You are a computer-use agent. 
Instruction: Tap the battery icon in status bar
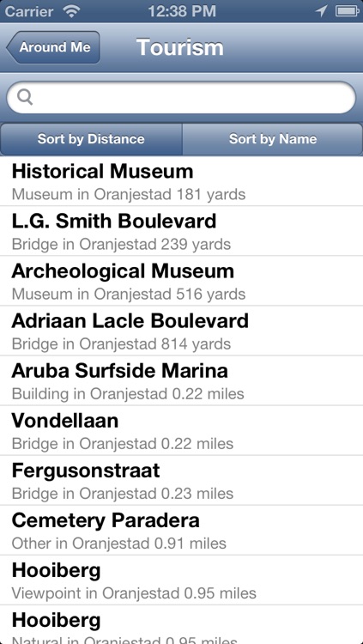[x=348, y=11]
